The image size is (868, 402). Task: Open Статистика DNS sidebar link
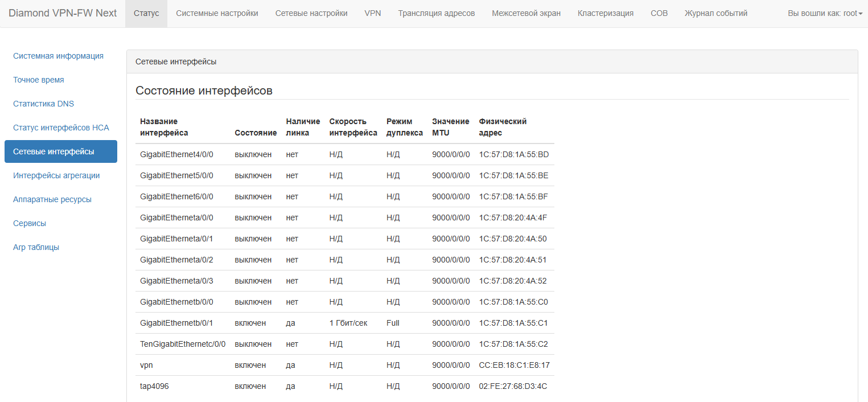pyautogui.click(x=44, y=104)
